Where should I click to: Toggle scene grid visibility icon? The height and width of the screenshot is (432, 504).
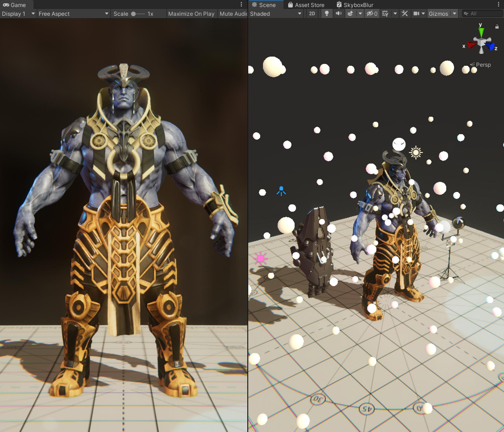click(385, 14)
